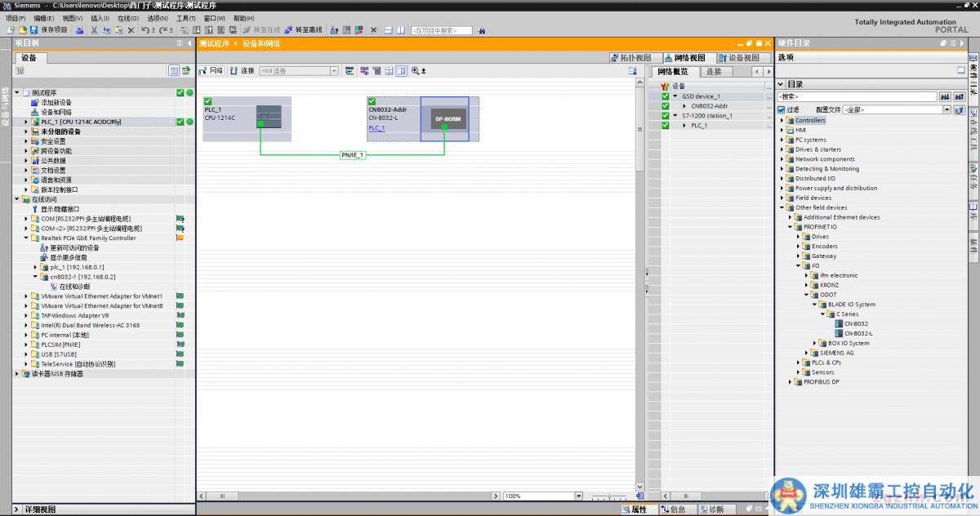Open the 配置文件 profile dropdown

pos(947,109)
